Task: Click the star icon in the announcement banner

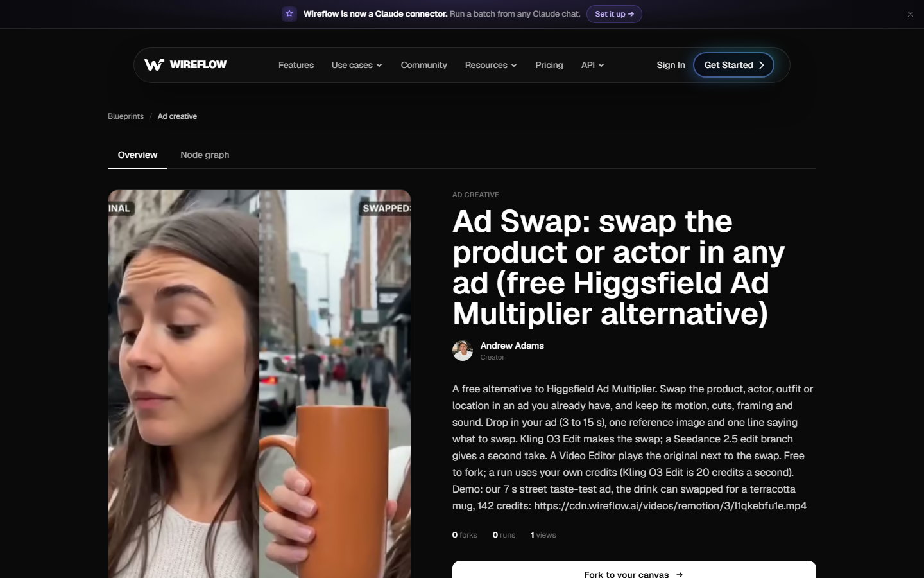Action: point(289,14)
